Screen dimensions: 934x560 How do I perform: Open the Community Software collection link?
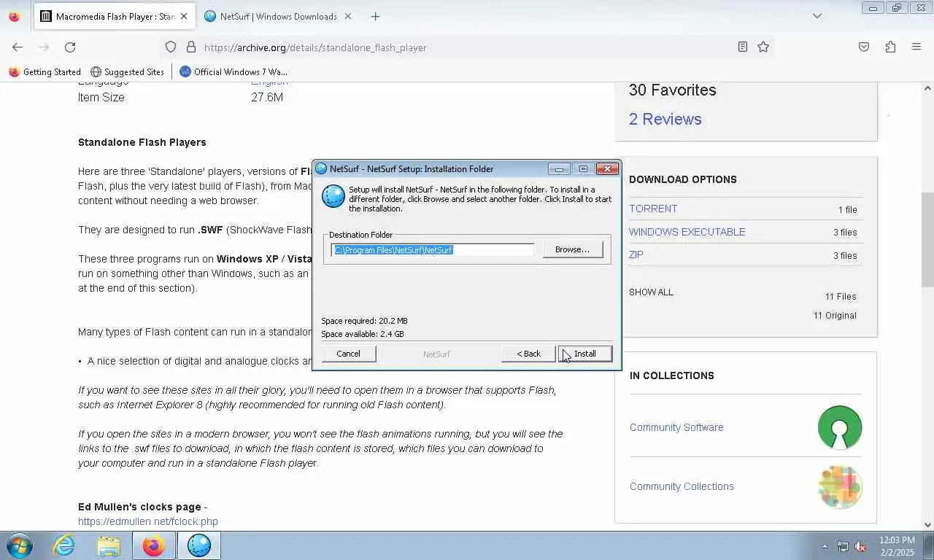click(676, 427)
